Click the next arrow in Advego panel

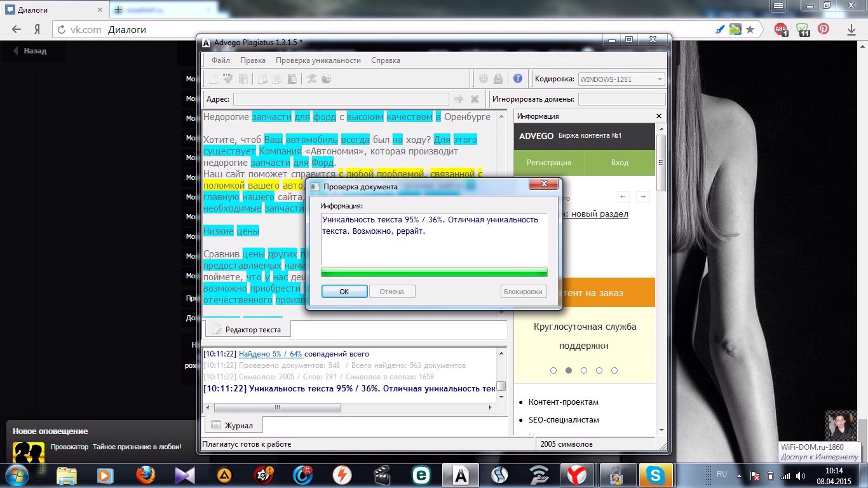[x=642, y=197]
